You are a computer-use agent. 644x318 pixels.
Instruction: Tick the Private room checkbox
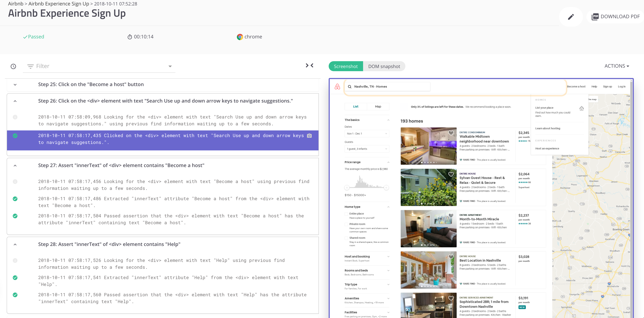point(346,224)
